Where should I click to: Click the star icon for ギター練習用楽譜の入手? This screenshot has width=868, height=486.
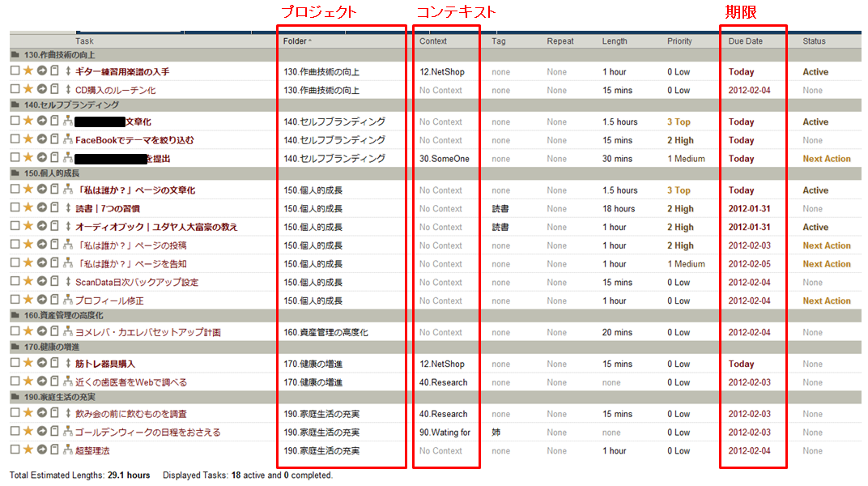[28, 71]
